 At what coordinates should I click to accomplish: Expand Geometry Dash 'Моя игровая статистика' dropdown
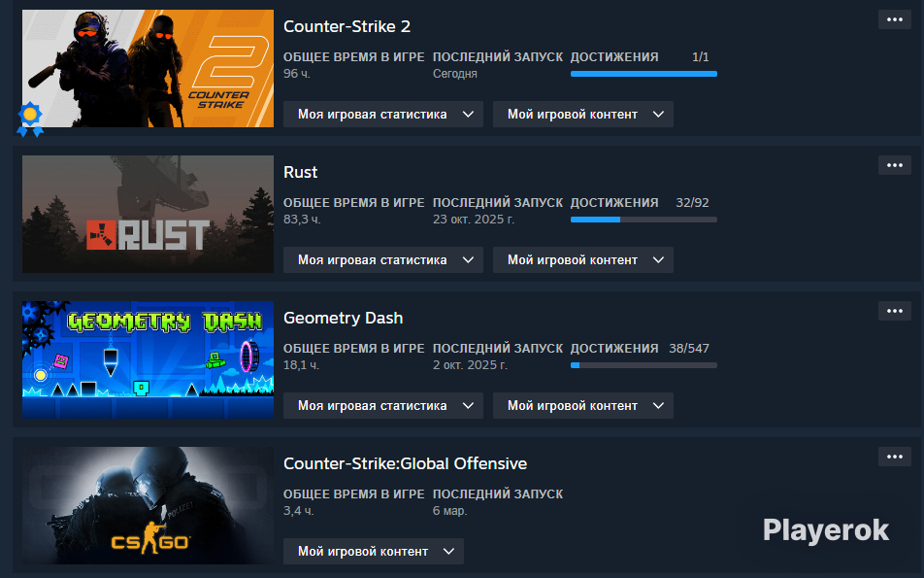coord(383,405)
